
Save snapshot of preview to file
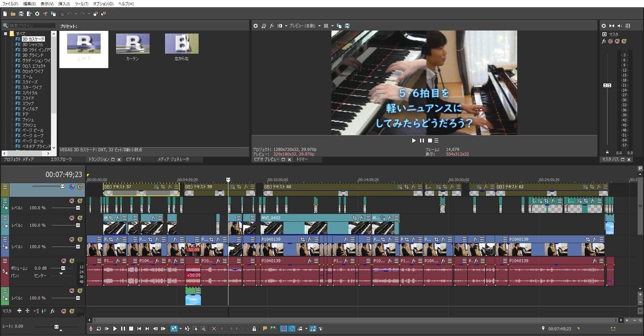click(x=347, y=26)
